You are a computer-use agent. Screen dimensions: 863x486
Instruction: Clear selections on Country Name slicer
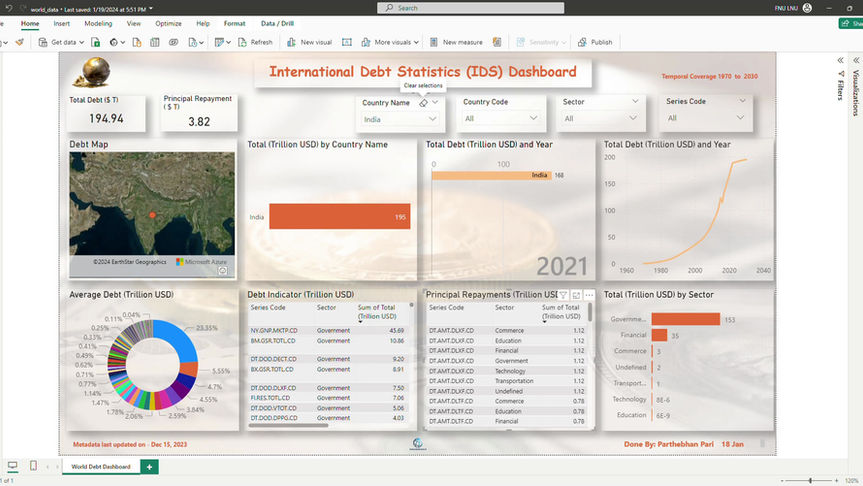pyautogui.click(x=423, y=103)
